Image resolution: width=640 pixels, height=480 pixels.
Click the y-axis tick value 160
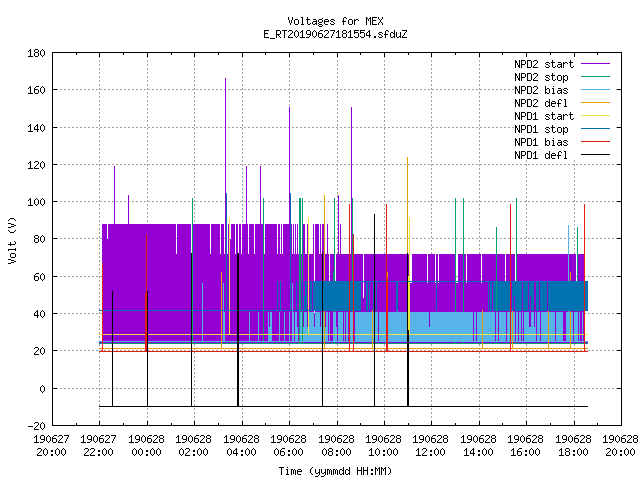(x=36, y=90)
